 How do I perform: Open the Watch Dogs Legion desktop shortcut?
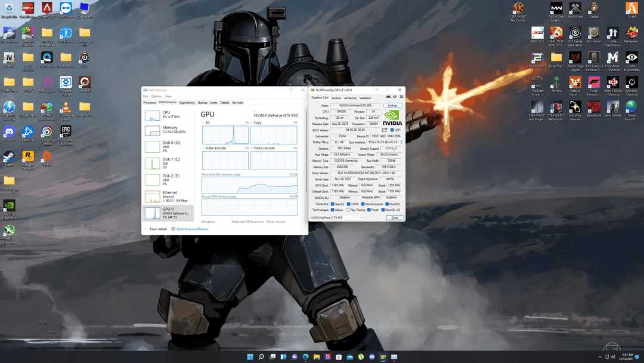click(x=575, y=61)
